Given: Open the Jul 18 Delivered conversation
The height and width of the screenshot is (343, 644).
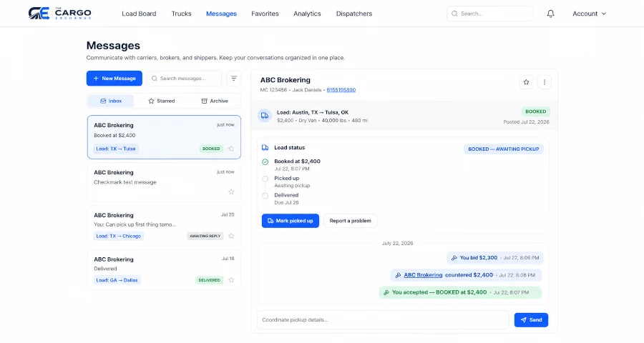Looking at the screenshot, I should point(164,269).
